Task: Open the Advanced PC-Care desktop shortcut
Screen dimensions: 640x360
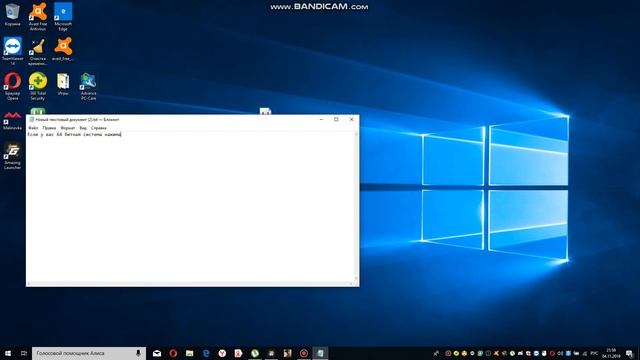Action: [88, 85]
